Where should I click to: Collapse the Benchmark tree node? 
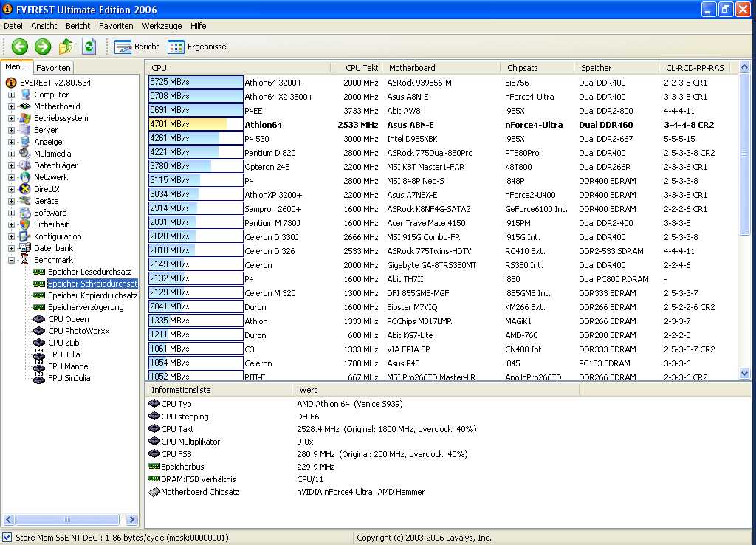point(11,260)
